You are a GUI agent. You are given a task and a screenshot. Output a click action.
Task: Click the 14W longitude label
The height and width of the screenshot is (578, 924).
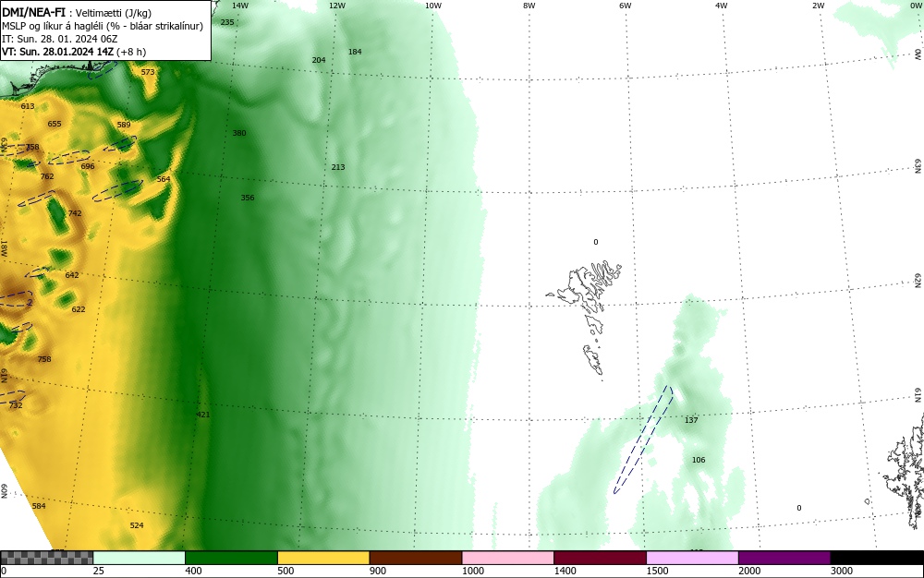tap(240, 6)
